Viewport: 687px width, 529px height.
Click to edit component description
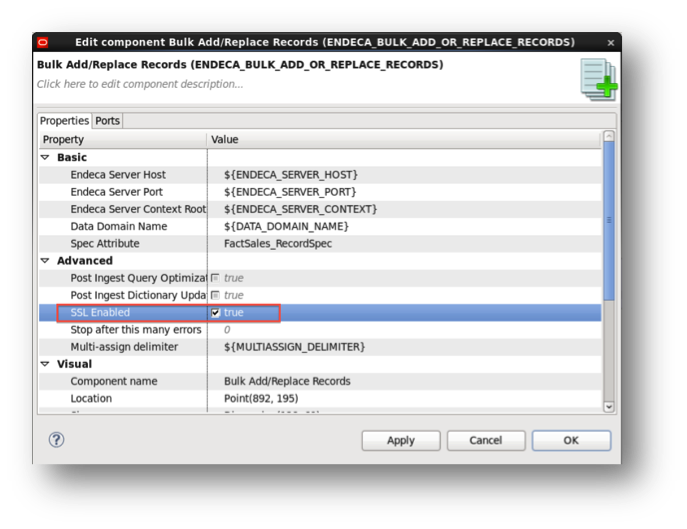[140, 84]
